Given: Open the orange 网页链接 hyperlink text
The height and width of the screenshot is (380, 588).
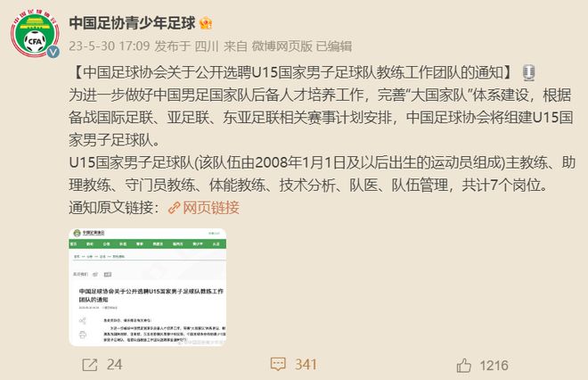Looking at the screenshot, I should [211, 208].
